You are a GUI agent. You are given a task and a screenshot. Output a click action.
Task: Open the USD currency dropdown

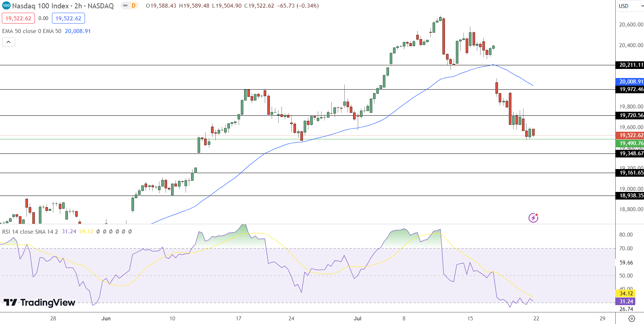629,6
